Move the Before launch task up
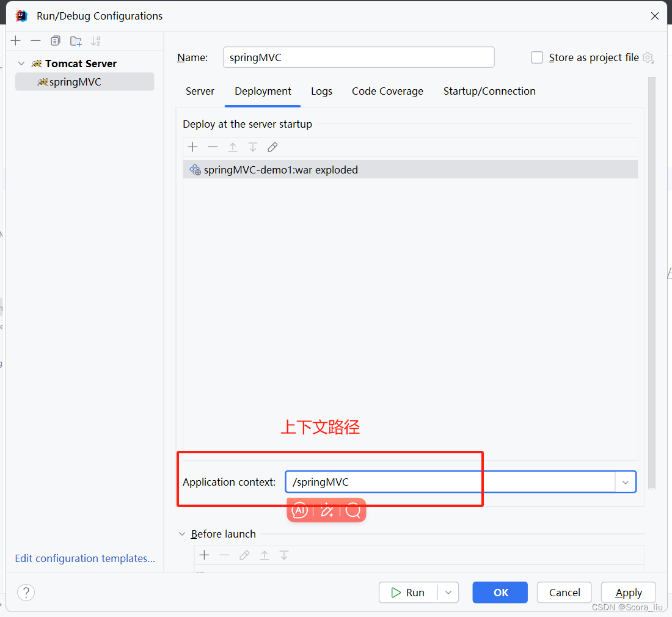This screenshot has height=617, width=672. [x=265, y=555]
